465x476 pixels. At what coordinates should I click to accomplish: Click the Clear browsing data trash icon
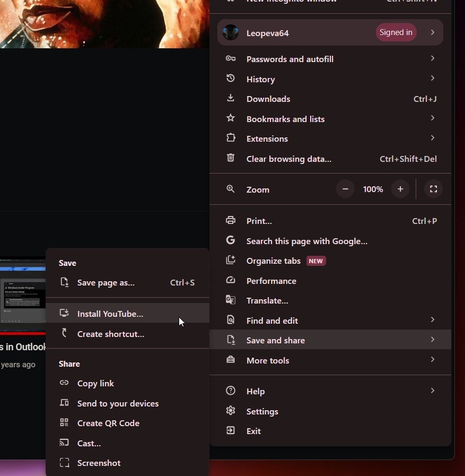(x=231, y=158)
